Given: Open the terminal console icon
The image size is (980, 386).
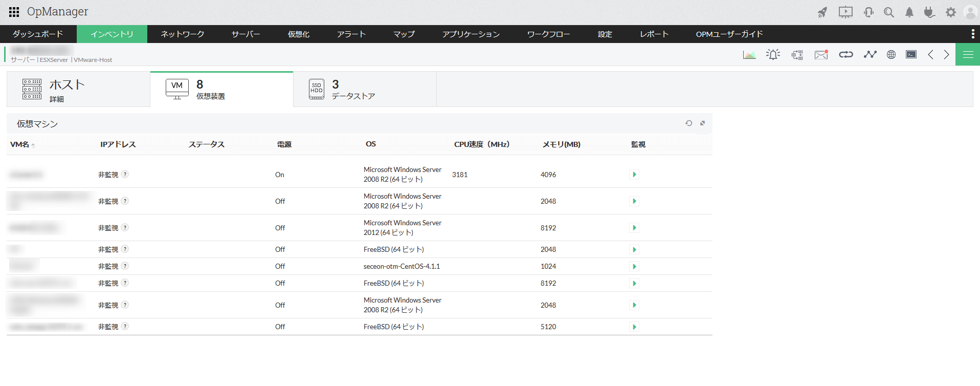Looking at the screenshot, I should pos(911,54).
